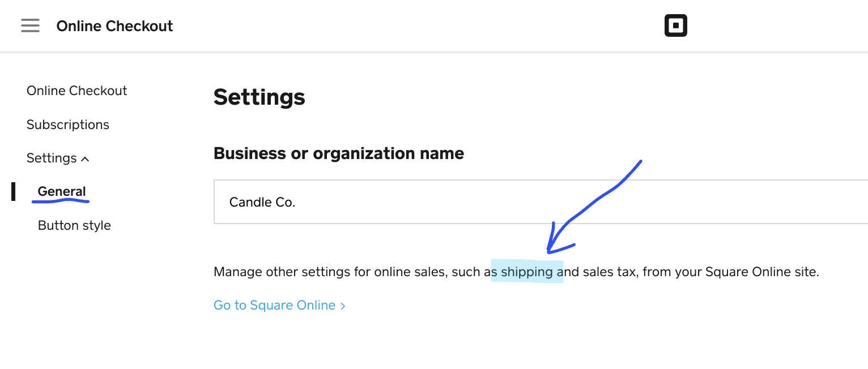Follow the Go to Square Online link
This screenshot has width=868, height=369.
click(274, 306)
